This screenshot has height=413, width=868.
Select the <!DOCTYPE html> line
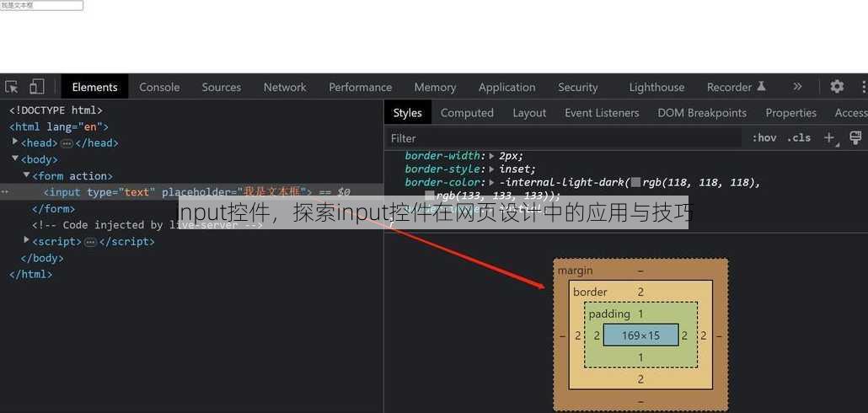coord(56,110)
